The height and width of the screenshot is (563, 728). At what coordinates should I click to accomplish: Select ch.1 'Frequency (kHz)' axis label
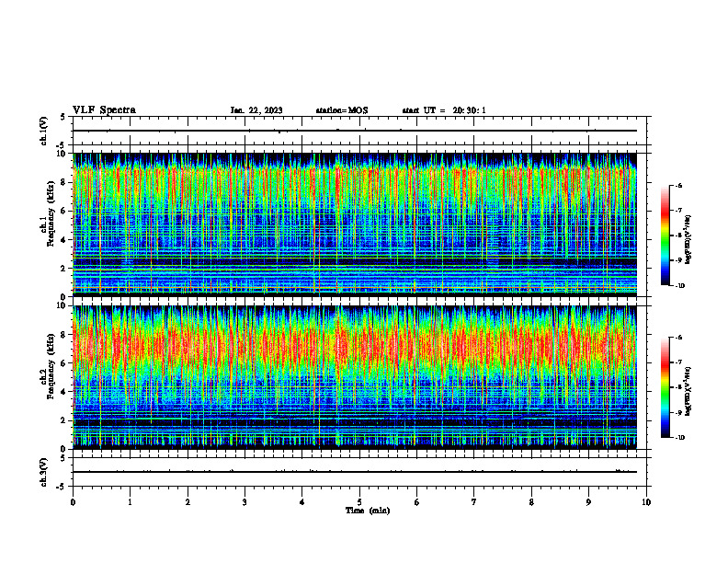(x=51, y=214)
